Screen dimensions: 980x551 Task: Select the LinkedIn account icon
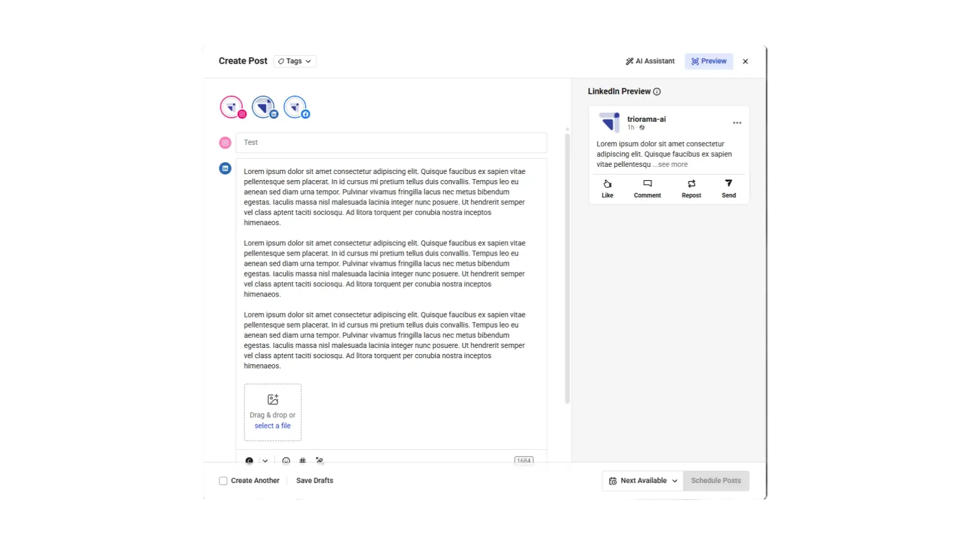264,107
